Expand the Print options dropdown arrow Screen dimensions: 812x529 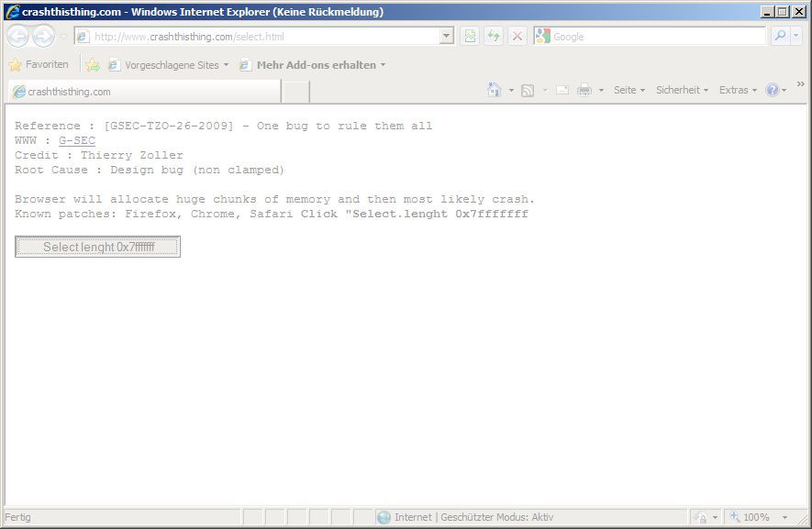tap(601, 91)
